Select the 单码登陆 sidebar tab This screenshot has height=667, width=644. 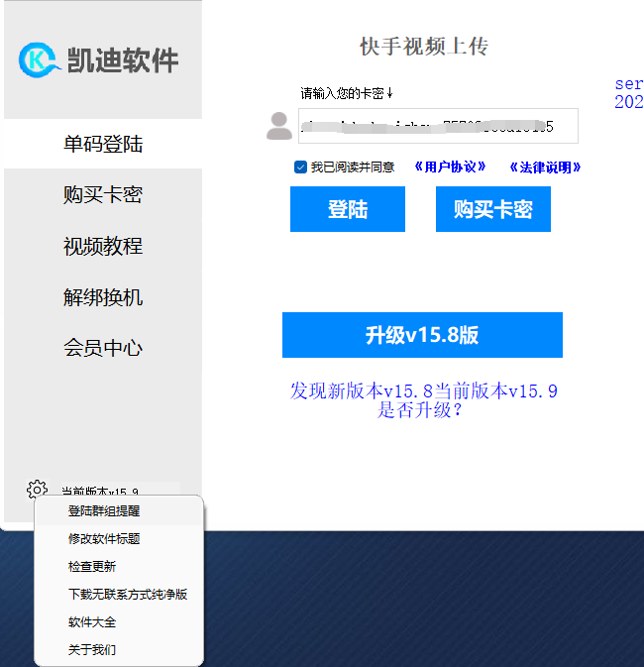tap(103, 144)
